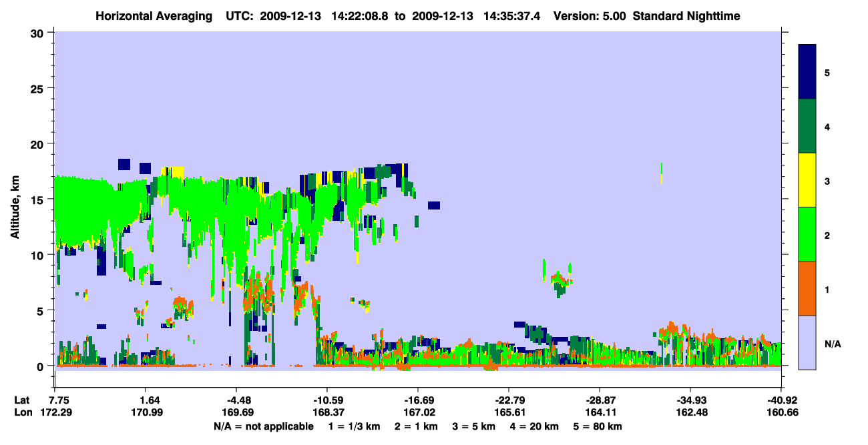Viewport: 868px width, 445px height.
Task: Click 'Version: 5.00' in the header
Action: click(x=590, y=15)
